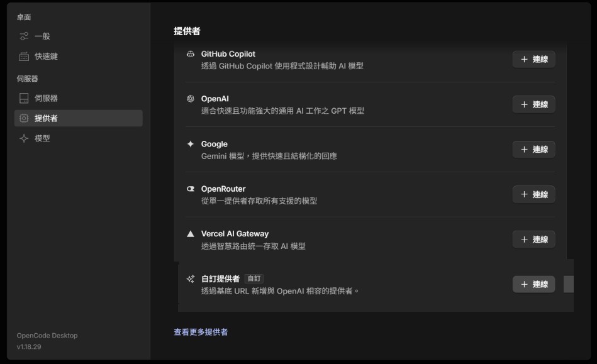597x364 pixels.
Task: Click the 模型 sparkle icon
Action: 24,138
